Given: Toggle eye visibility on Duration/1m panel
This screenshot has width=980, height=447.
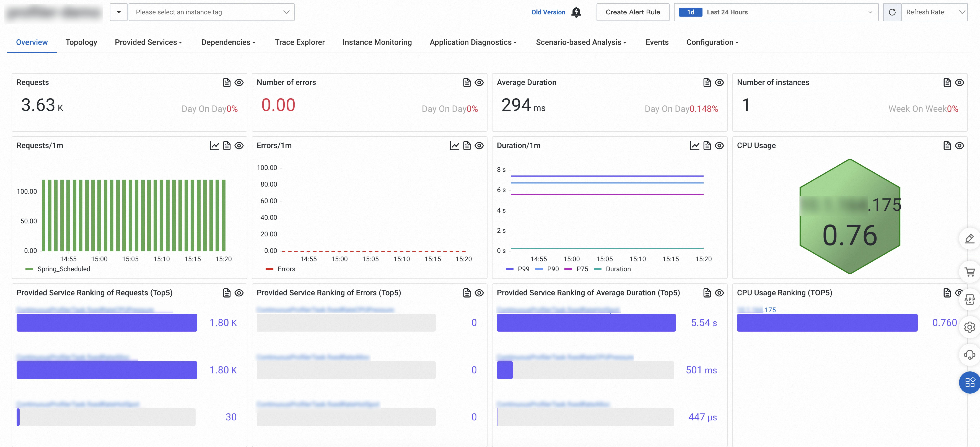Looking at the screenshot, I should pos(719,146).
